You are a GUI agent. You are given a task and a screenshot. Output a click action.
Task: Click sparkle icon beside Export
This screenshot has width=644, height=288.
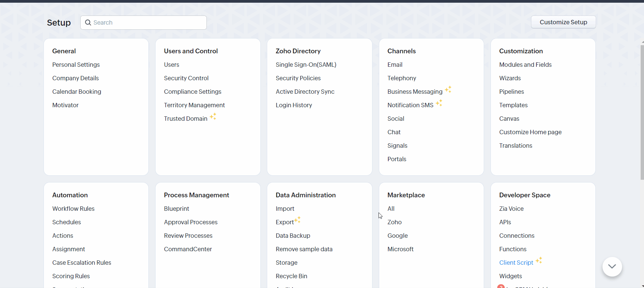[x=298, y=220]
